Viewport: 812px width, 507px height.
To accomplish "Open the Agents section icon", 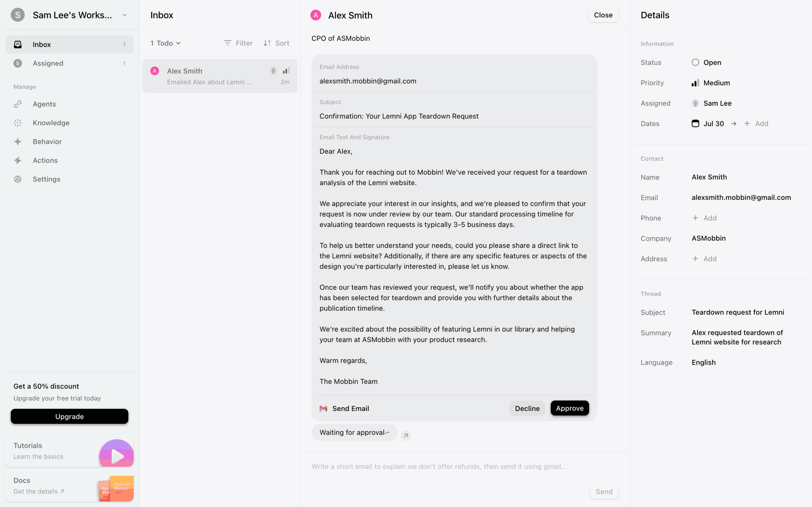I will [18, 104].
